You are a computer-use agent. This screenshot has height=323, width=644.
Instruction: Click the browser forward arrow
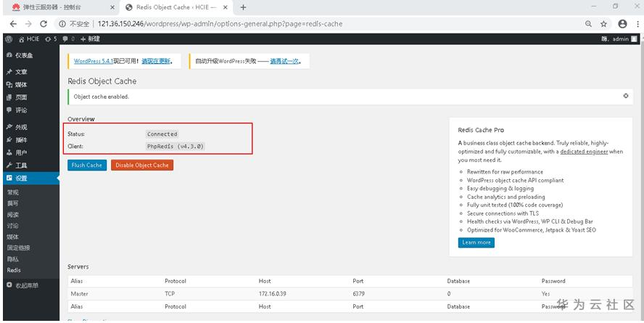[x=28, y=24]
